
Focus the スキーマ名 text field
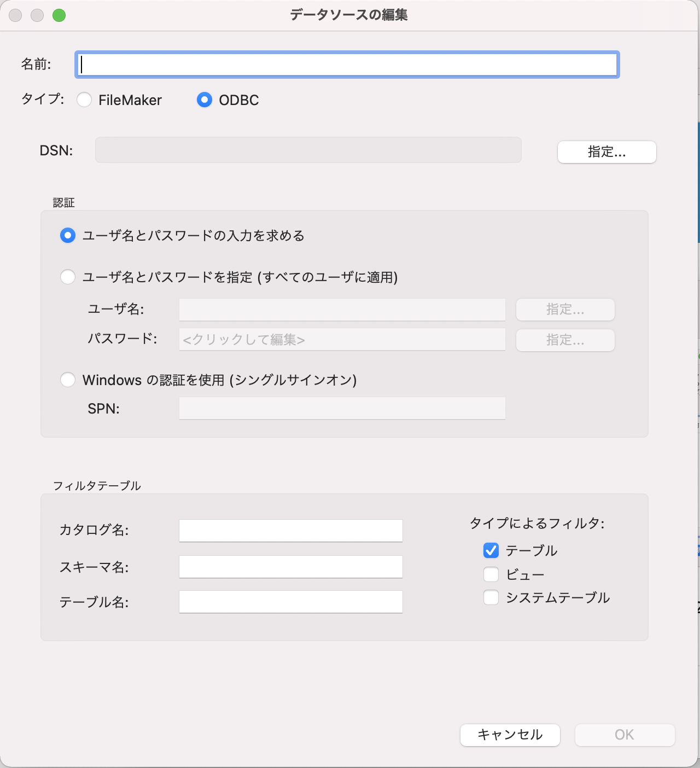click(x=290, y=567)
